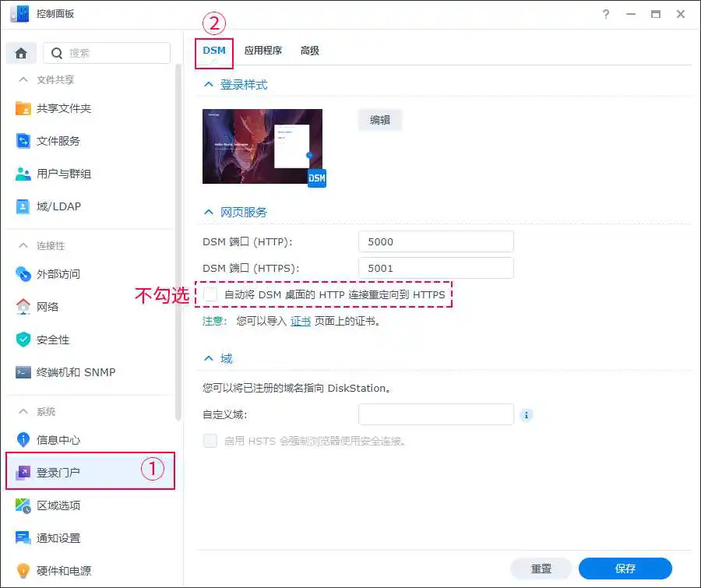Enable the HSTS checkbox
Screen dimensions: 701x588
[x=210, y=441]
